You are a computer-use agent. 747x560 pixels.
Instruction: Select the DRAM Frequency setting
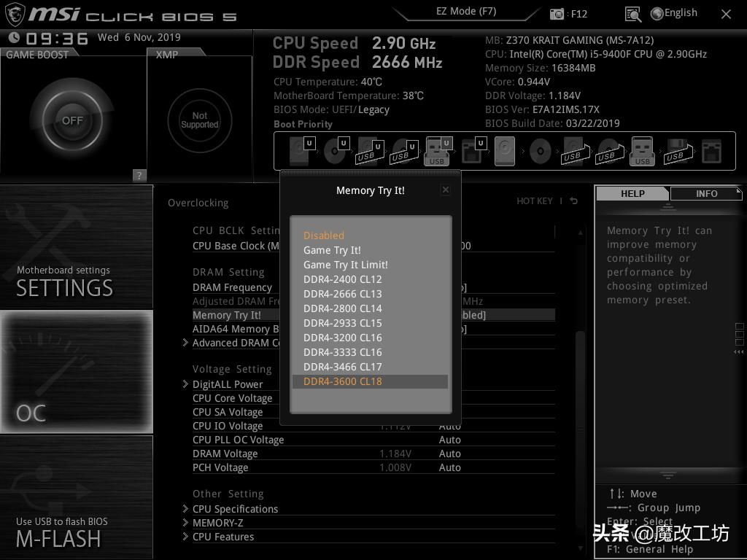coord(232,287)
